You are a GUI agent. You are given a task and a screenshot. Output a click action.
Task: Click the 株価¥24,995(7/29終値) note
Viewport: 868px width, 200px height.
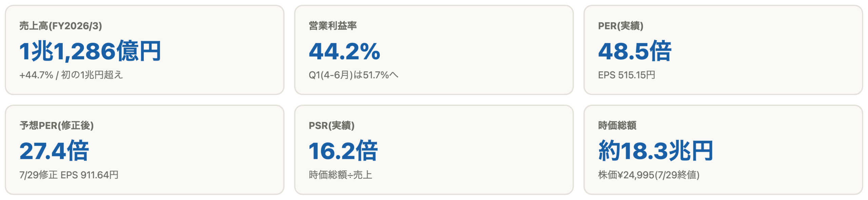click(x=649, y=175)
